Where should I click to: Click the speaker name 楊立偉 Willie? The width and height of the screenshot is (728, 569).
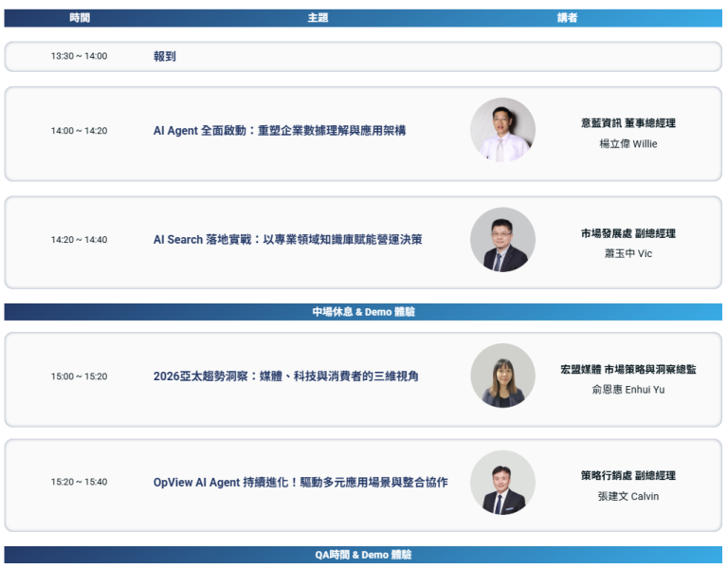click(628, 144)
